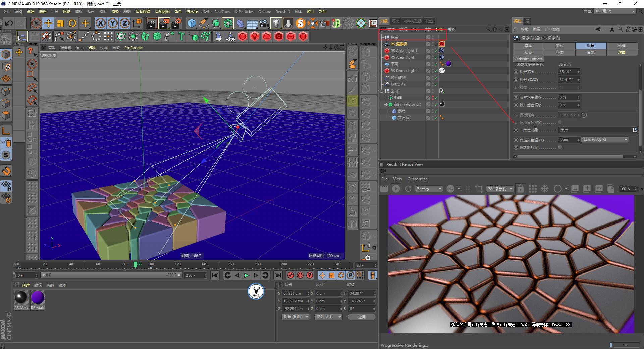Select the Rotate tool in the toolbar
The height and width of the screenshot is (349, 644).
pyautogui.click(x=72, y=23)
